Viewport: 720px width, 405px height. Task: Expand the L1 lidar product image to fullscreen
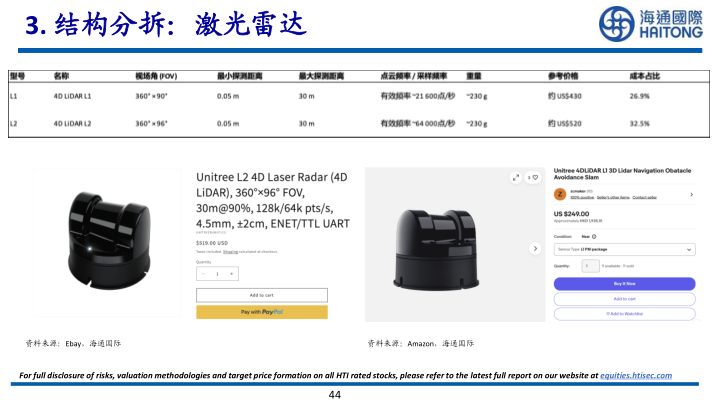click(516, 178)
